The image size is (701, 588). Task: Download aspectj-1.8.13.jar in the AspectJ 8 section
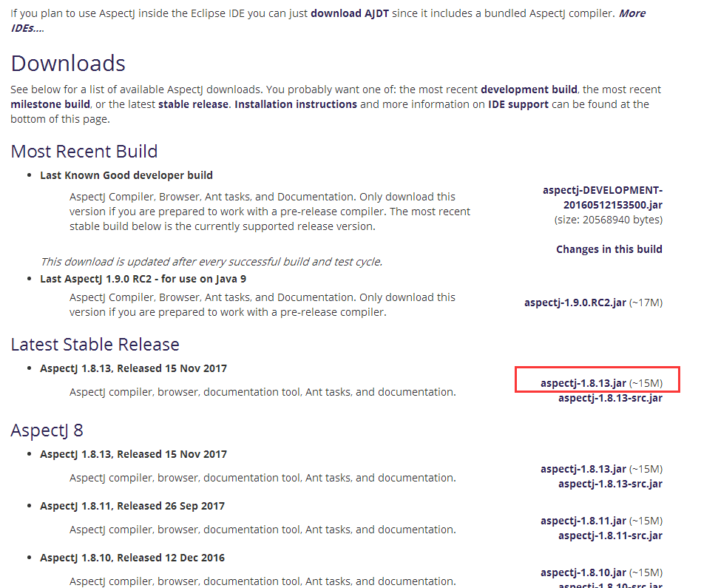(x=583, y=469)
